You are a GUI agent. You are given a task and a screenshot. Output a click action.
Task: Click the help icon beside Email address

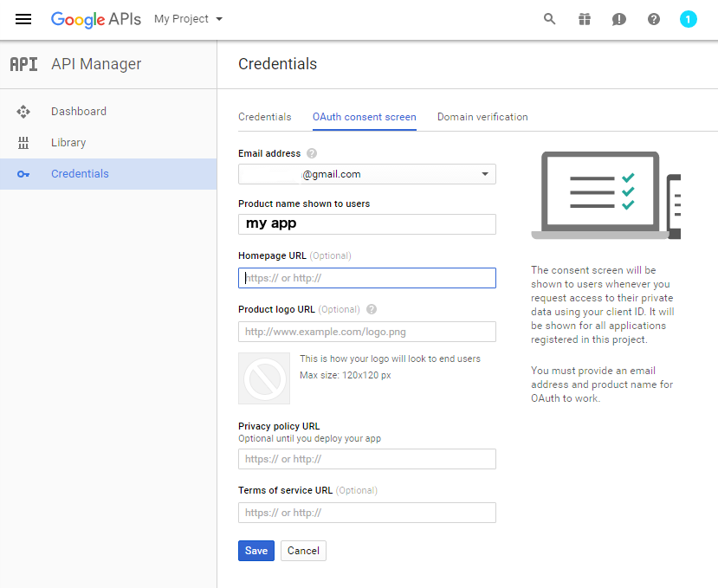[312, 153]
